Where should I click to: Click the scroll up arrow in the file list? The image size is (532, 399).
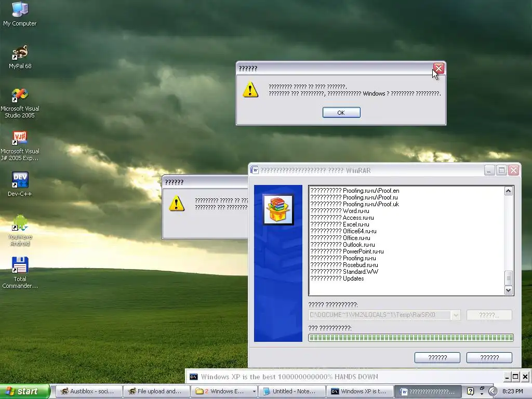pos(508,191)
